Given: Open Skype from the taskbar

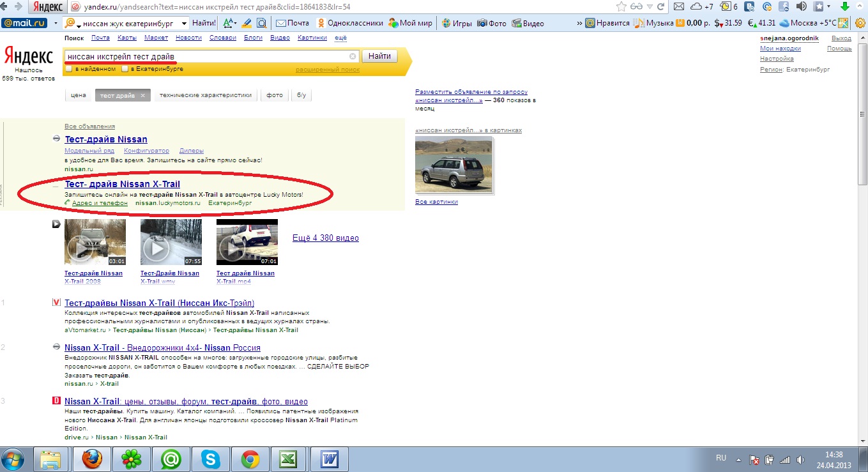Looking at the screenshot, I should [x=210, y=459].
